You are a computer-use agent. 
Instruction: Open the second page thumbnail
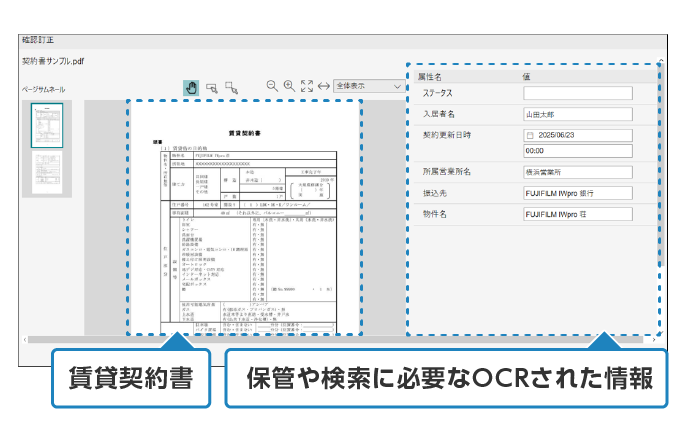pos(47,173)
